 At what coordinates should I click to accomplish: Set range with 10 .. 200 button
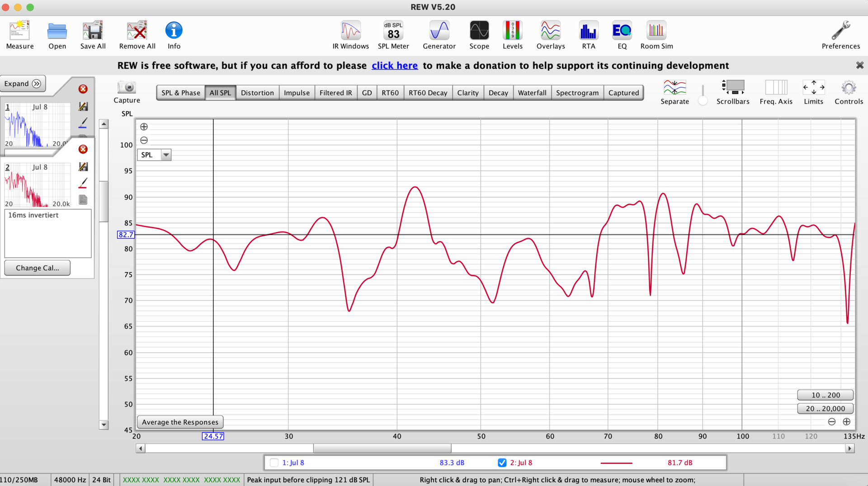tap(826, 395)
